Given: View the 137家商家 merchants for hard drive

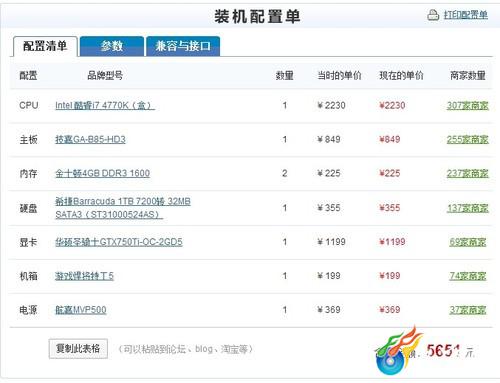Looking at the screenshot, I should (468, 208).
